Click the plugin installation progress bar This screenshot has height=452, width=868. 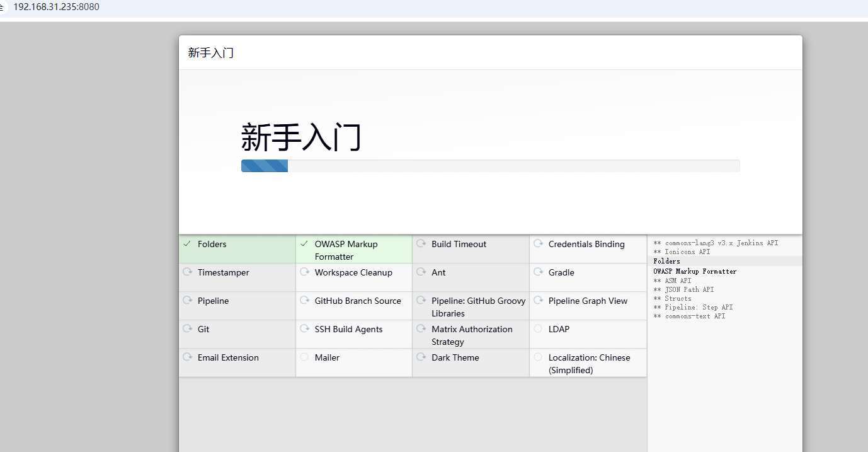(490, 166)
